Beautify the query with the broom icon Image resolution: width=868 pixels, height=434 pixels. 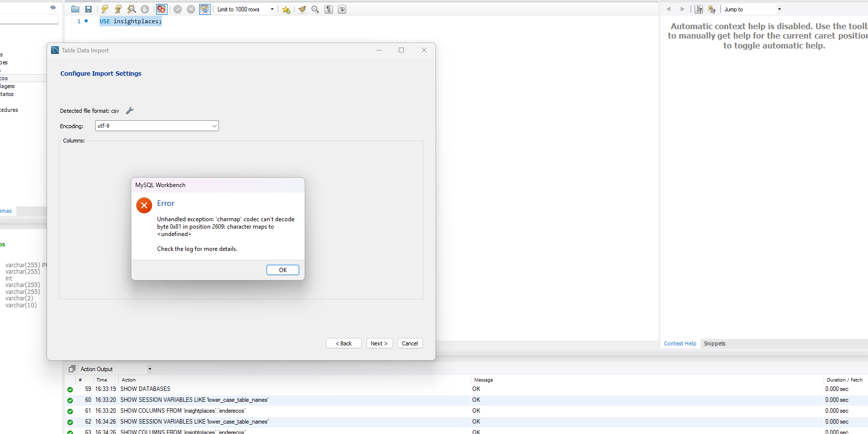[302, 9]
